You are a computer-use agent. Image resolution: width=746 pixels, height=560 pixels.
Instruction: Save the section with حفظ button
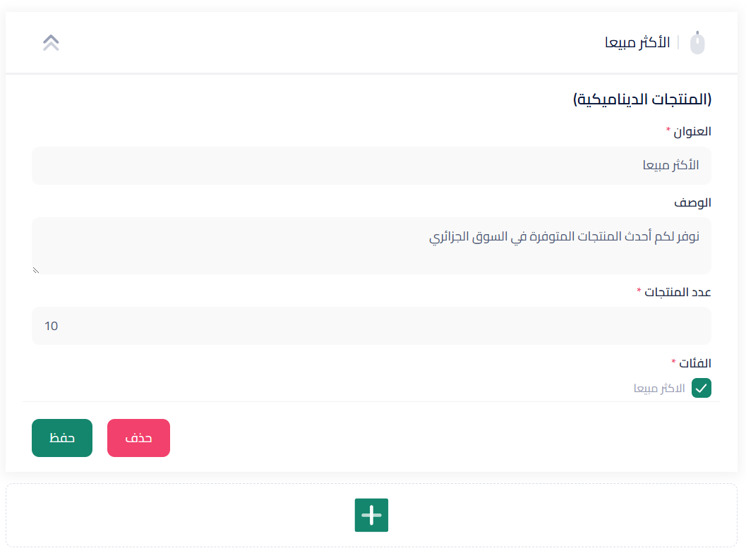[62, 438]
